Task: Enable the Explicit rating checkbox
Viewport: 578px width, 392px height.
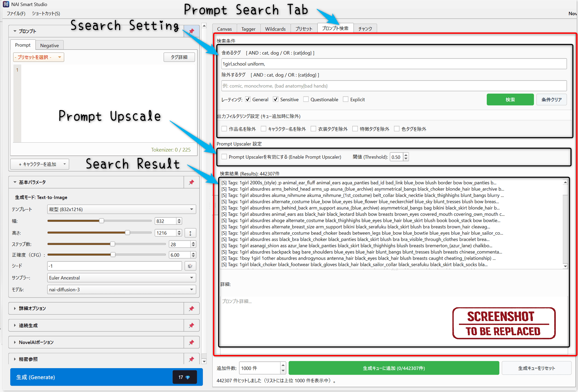Action: tap(346, 99)
